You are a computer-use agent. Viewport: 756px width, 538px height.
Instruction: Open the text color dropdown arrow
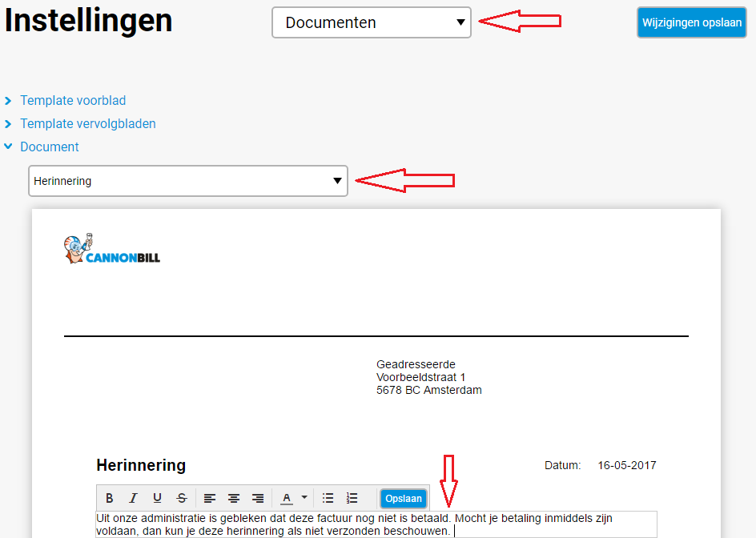304,497
